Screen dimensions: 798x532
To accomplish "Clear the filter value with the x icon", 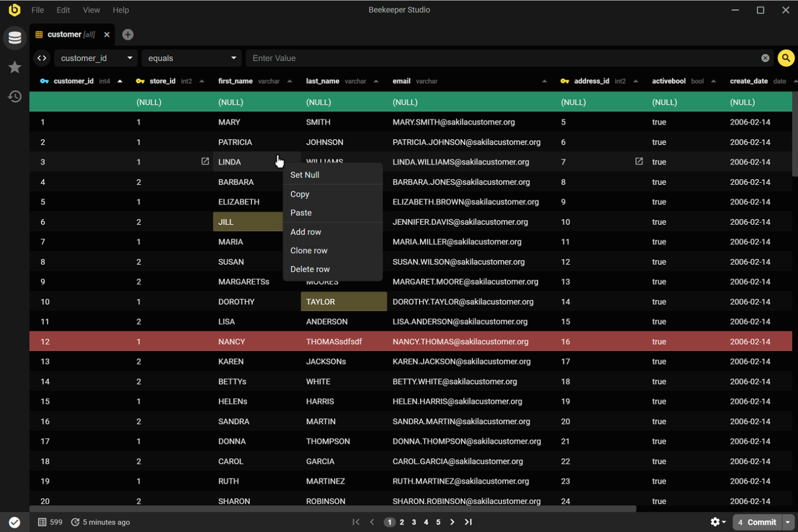I will (765, 58).
